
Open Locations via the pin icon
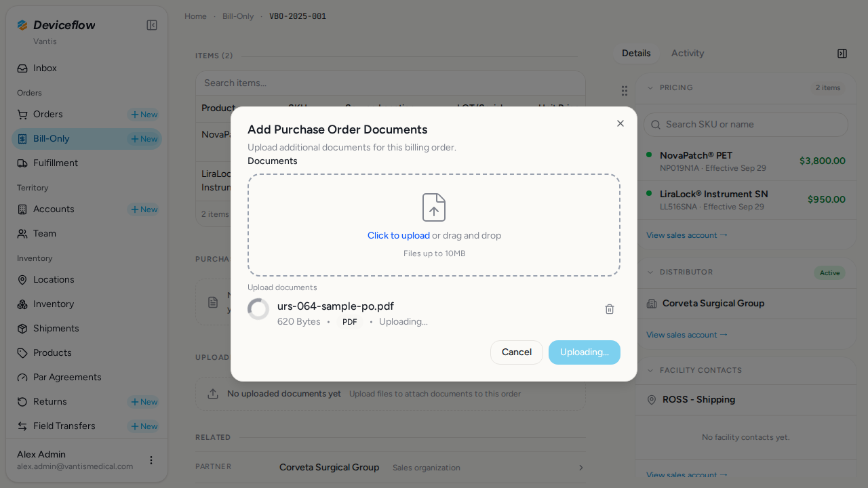[22, 280]
